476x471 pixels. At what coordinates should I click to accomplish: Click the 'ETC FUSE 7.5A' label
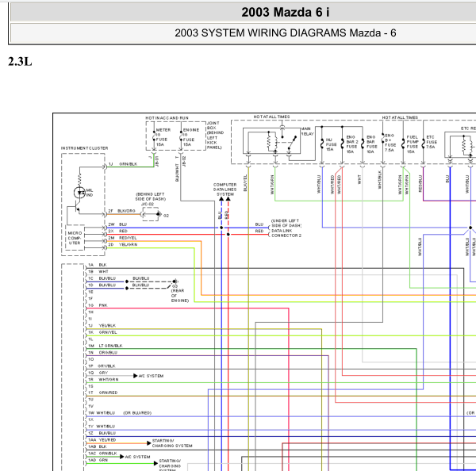click(432, 142)
